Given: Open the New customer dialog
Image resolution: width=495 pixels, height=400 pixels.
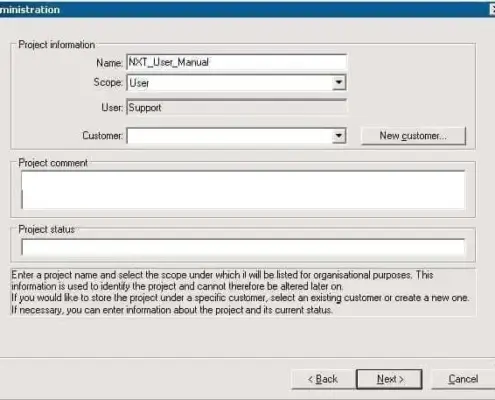Looking at the screenshot, I should tap(413, 136).
